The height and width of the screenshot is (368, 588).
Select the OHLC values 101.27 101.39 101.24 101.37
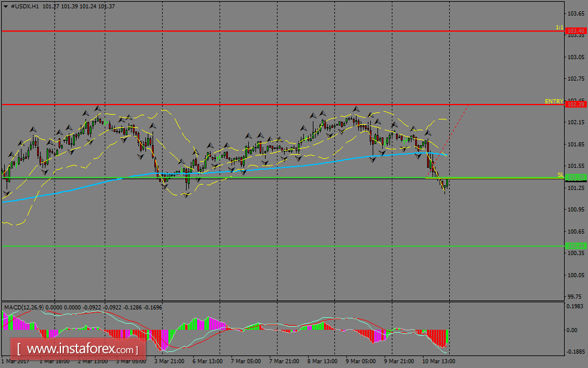click(x=79, y=7)
